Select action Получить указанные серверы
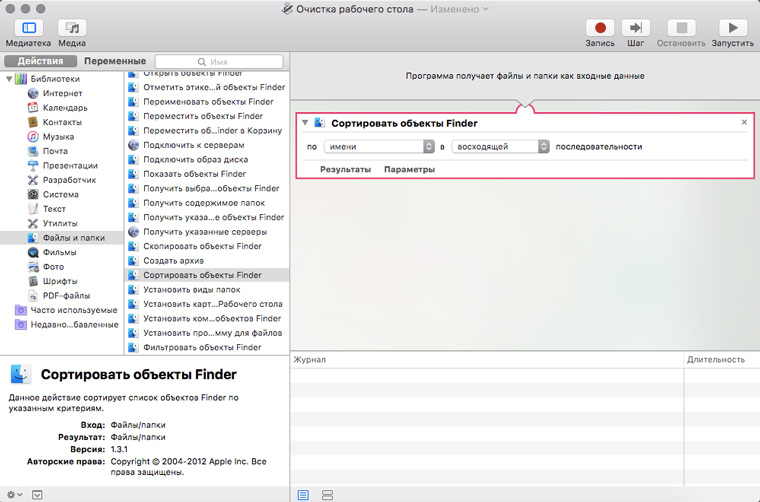 point(207,232)
